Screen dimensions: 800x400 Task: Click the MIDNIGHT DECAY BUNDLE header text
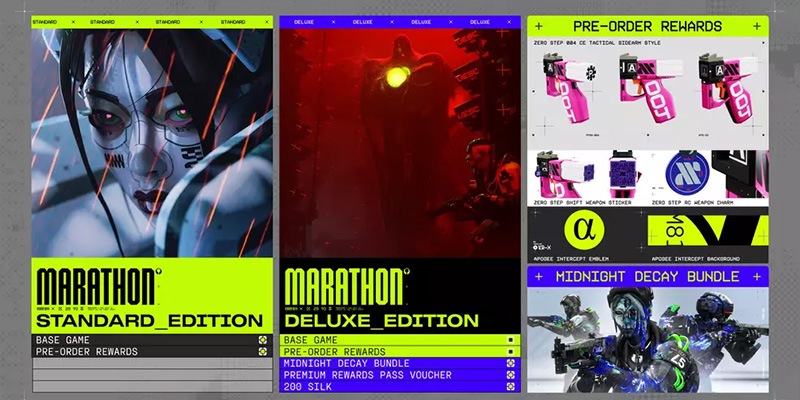click(648, 277)
